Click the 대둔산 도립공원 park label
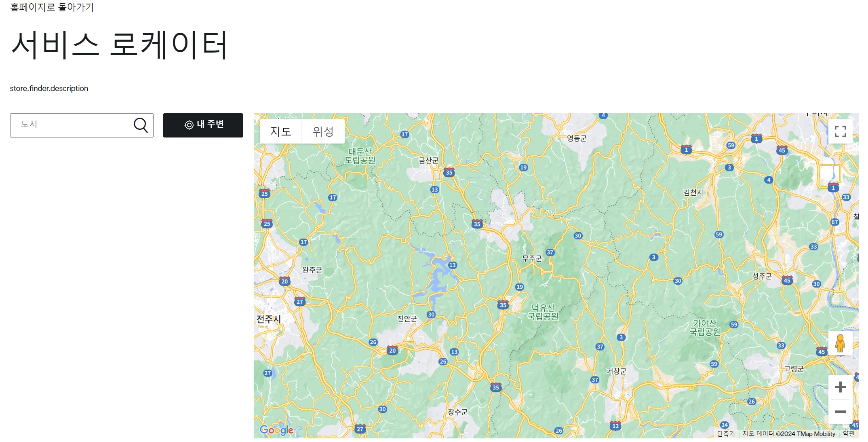868x442 pixels. pyautogui.click(x=360, y=156)
